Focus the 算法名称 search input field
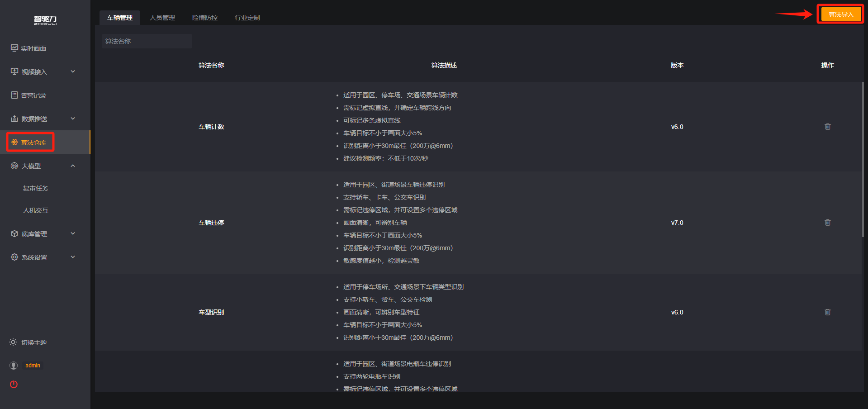 coord(147,41)
